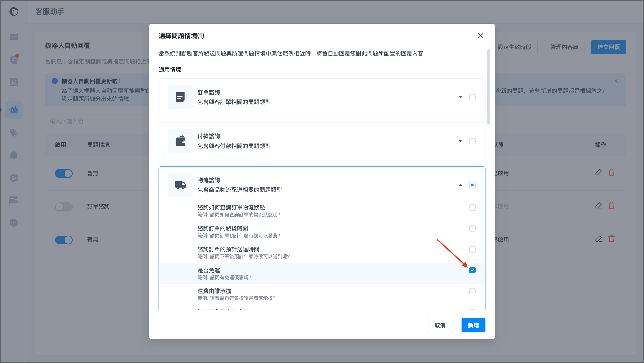Open the tags sidebar icon
Screen dimensions: 644x363
click(x=14, y=133)
